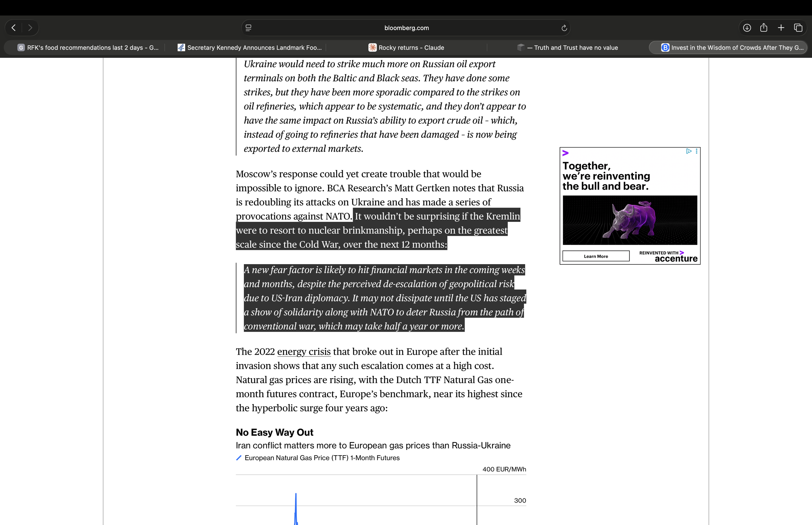Open the downloads icon in the Safari toolbar
The image size is (812, 525).
point(747,28)
